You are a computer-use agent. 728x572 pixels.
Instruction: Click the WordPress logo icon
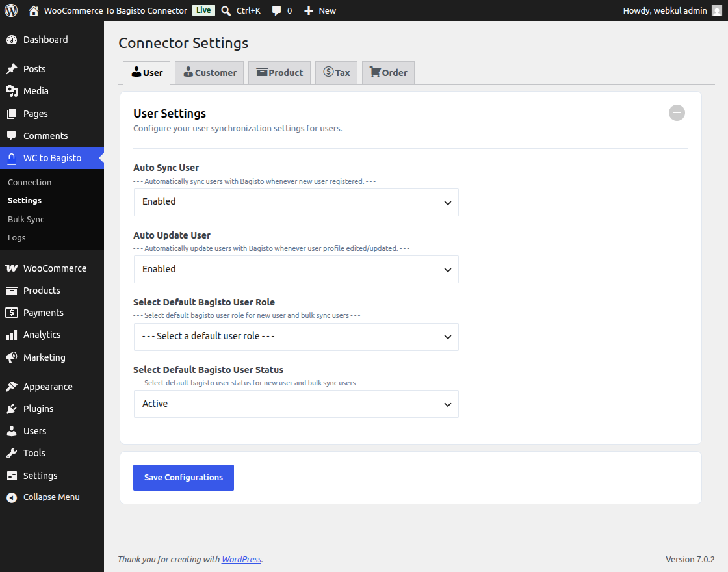coord(11,10)
